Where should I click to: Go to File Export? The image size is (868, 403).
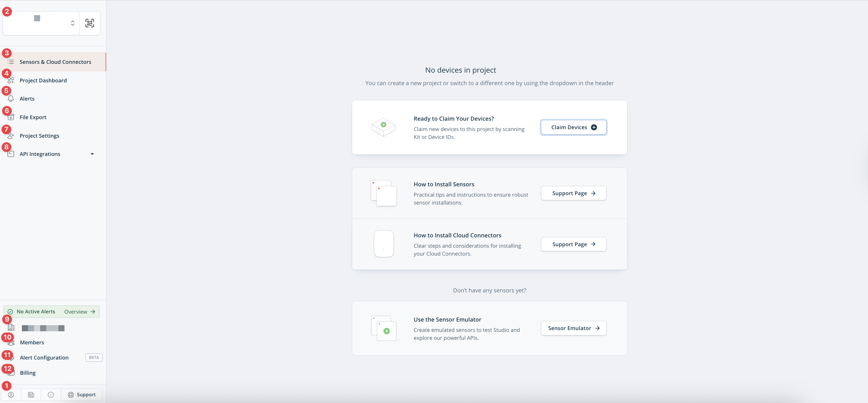33,117
